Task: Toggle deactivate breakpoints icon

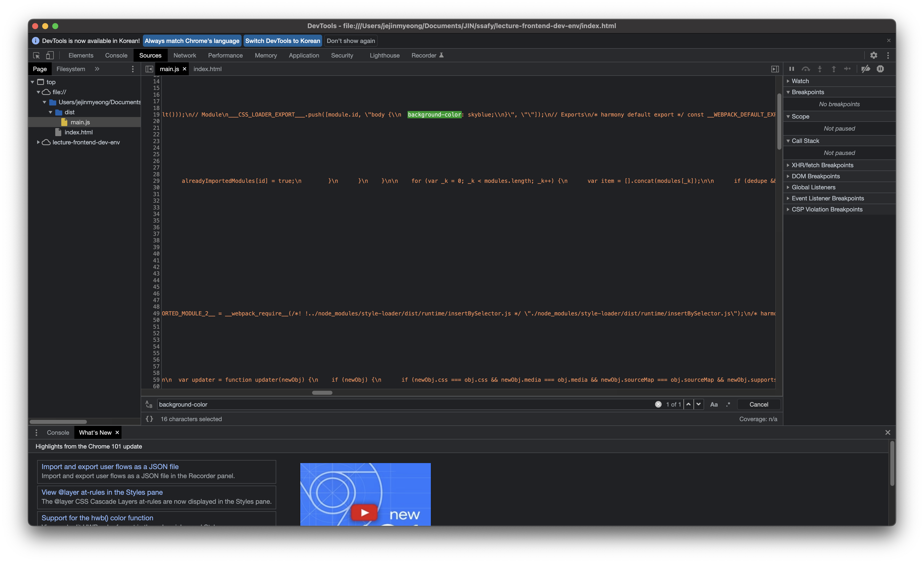Action: [865, 69]
